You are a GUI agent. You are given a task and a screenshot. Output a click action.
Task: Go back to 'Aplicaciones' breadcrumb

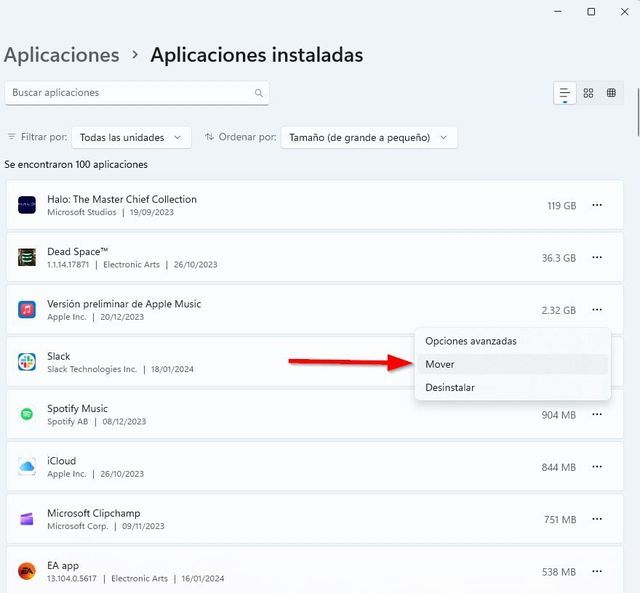tap(61, 55)
